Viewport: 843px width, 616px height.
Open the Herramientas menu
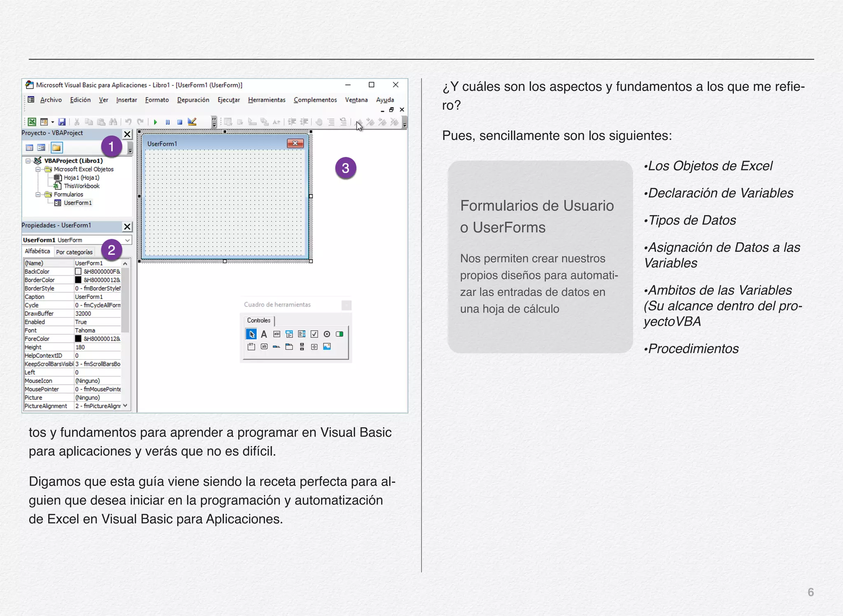pos(267,100)
